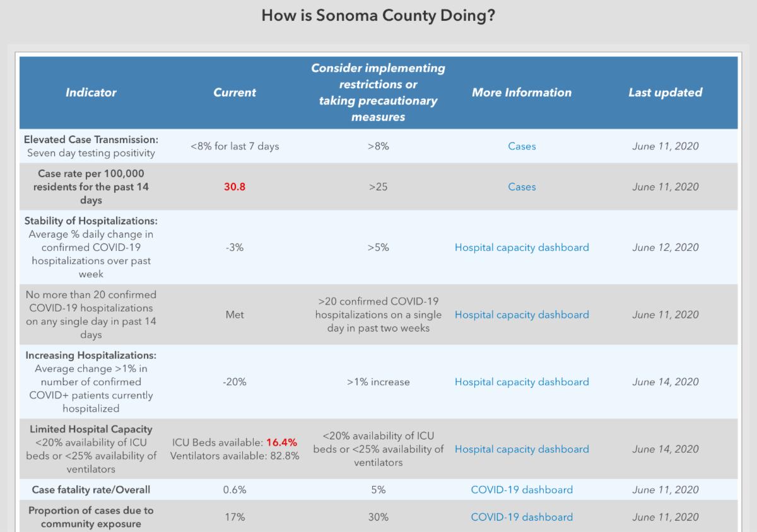757x532 pixels.
Task: Click the 'Elevated Case Transmission' indicator label
Action: coord(91,139)
